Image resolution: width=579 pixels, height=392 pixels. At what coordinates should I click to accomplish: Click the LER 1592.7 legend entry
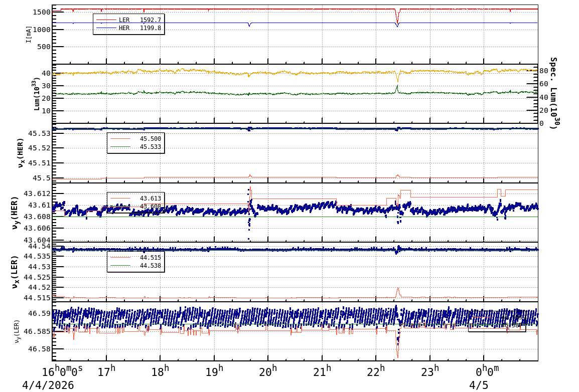pos(128,20)
